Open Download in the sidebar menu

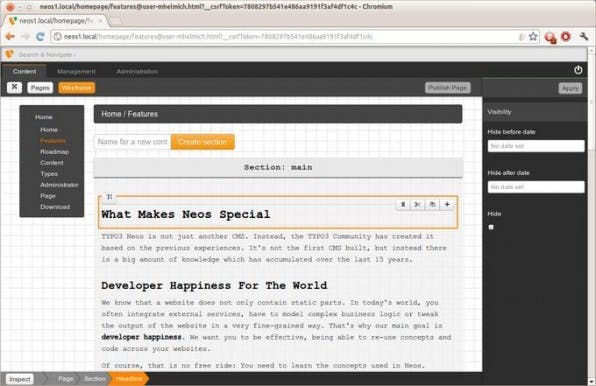55,207
